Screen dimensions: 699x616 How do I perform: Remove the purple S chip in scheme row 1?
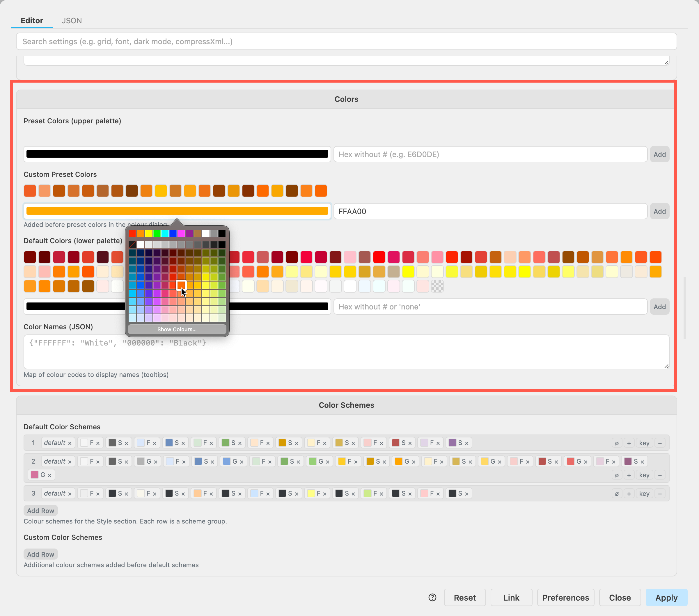tap(466, 443)
